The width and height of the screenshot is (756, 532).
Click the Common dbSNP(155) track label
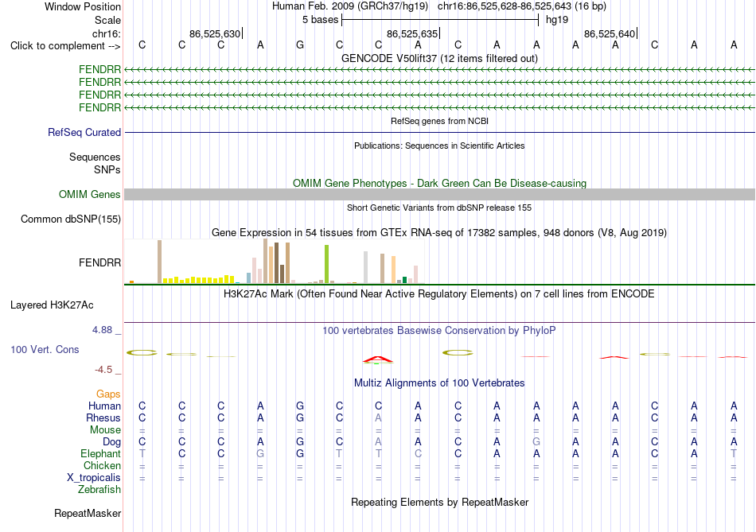[71, 219]
